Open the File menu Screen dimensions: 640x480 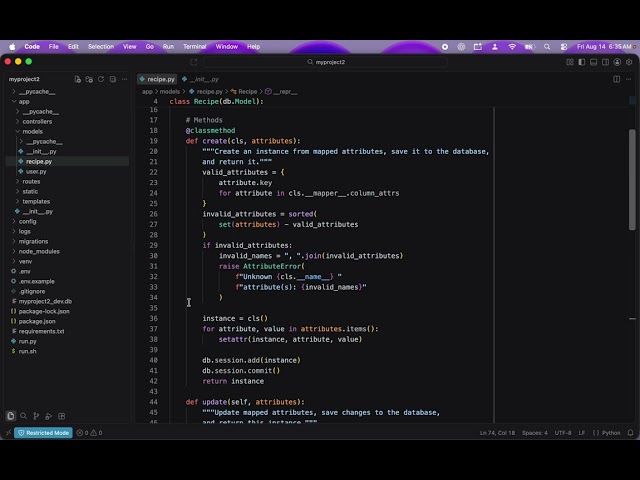[x=53, y=47]
